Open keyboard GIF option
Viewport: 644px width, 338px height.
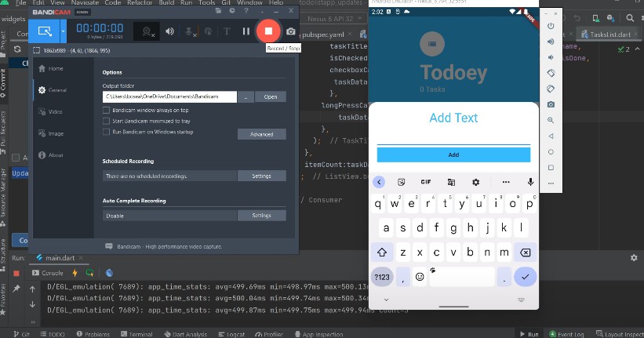tap(426, 182)
